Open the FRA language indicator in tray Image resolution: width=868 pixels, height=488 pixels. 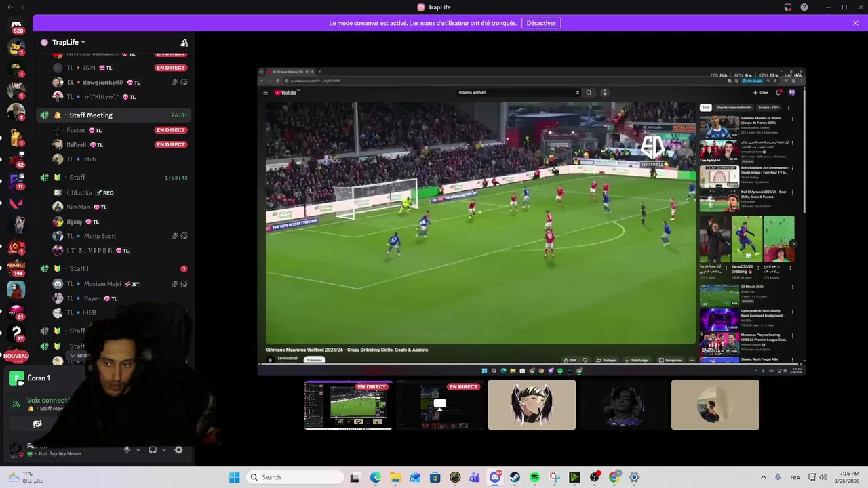click(x=795, y=477)
